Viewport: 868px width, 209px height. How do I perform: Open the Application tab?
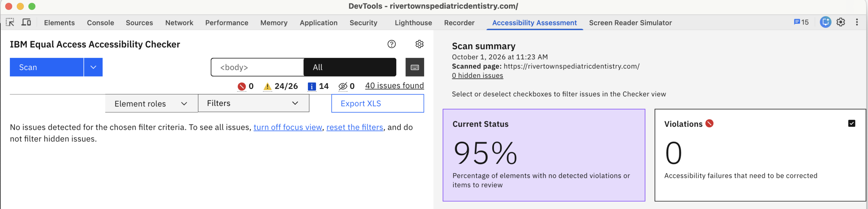click(318, 23)
